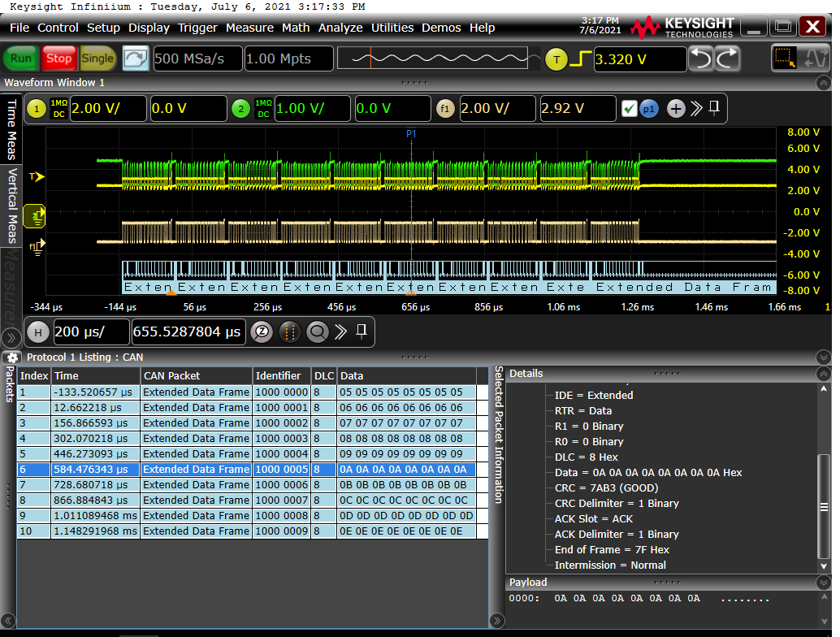
Task: Open the Utilities menu
Action: click(392, 28)
